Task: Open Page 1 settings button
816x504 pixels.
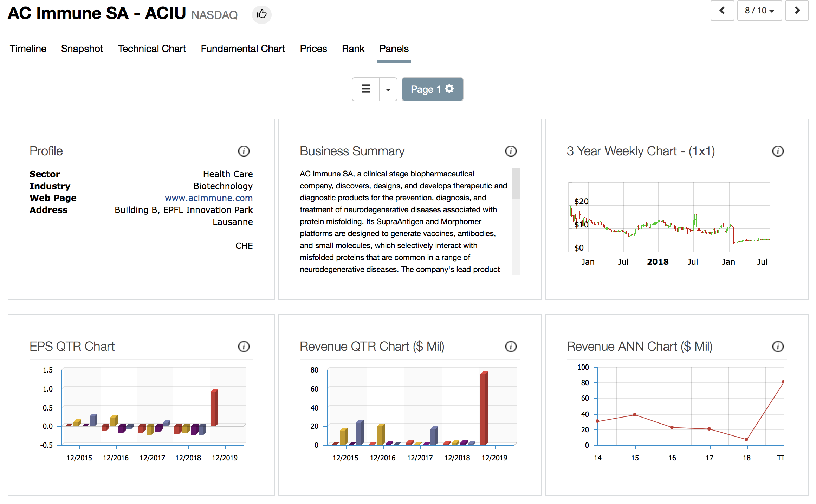Action: pos(432,89)
